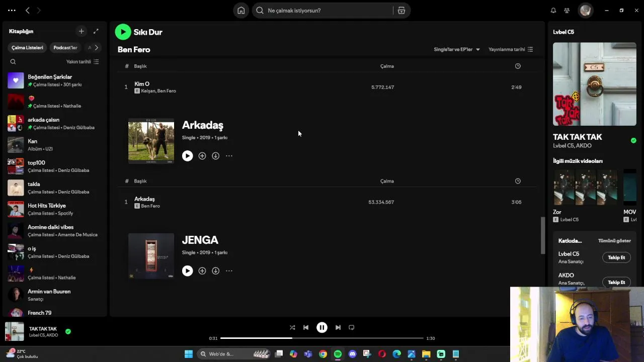Toggle saved checkmark in now playing panel

point(633,141)
